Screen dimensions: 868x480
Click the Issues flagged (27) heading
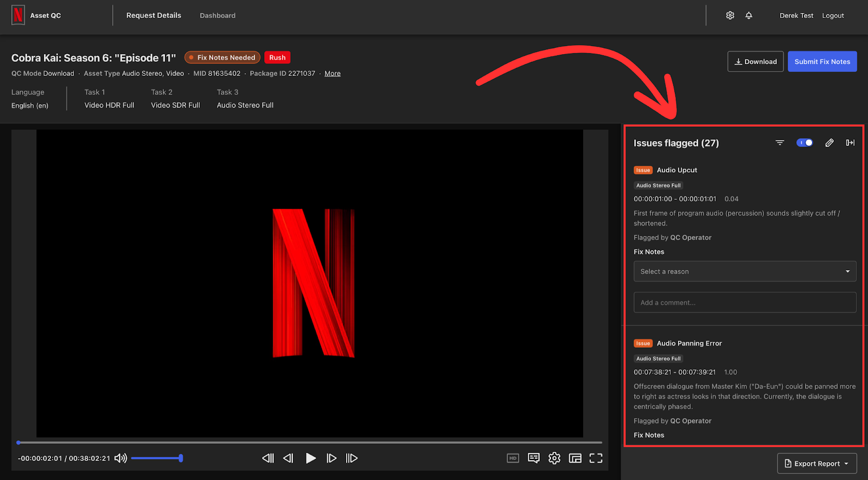[x=676, y=143]
